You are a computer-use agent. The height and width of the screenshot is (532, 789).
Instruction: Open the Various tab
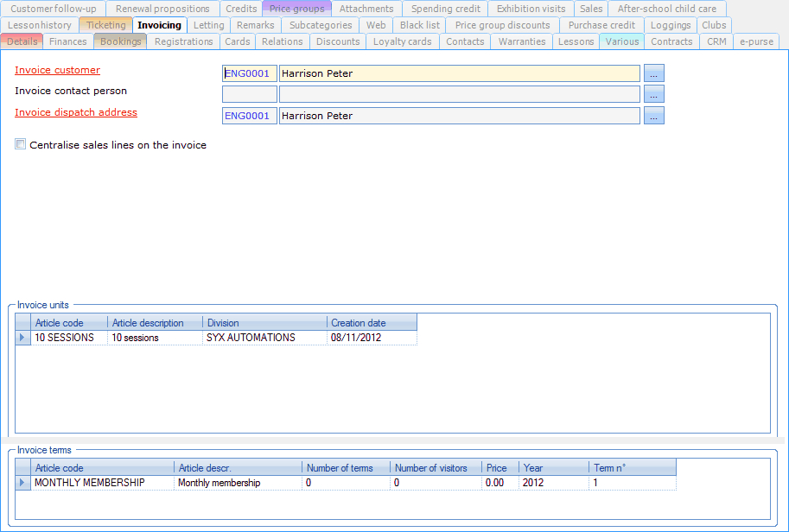tap(621, 41)
